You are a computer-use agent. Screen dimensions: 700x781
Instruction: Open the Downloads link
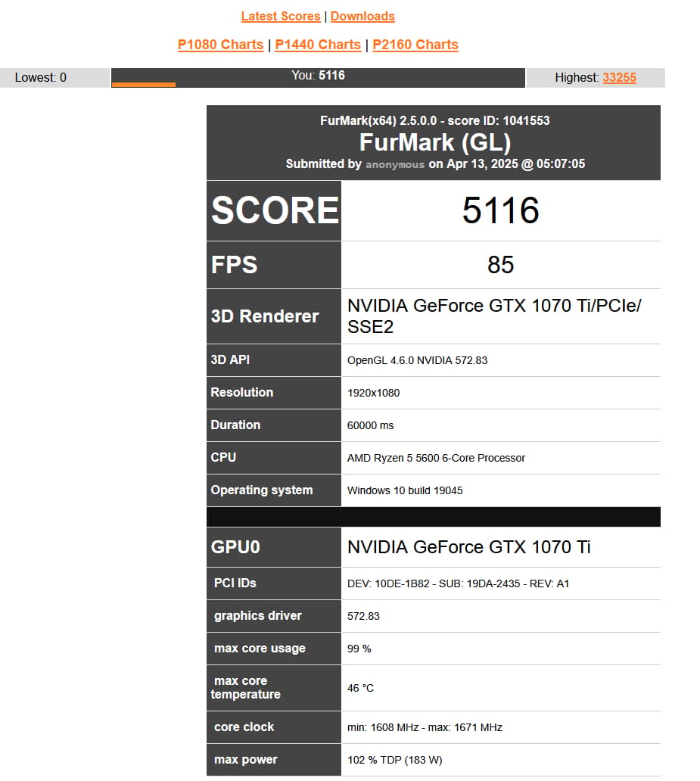(x=362, y=17)
